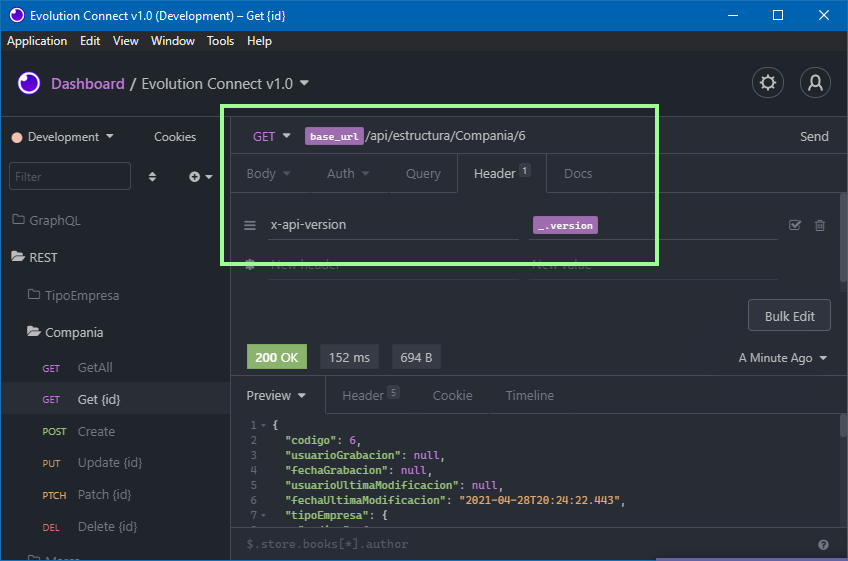Toggle the x-api-version header checkbox
This screenshot has height=561, width=848.
pos(794,225)
